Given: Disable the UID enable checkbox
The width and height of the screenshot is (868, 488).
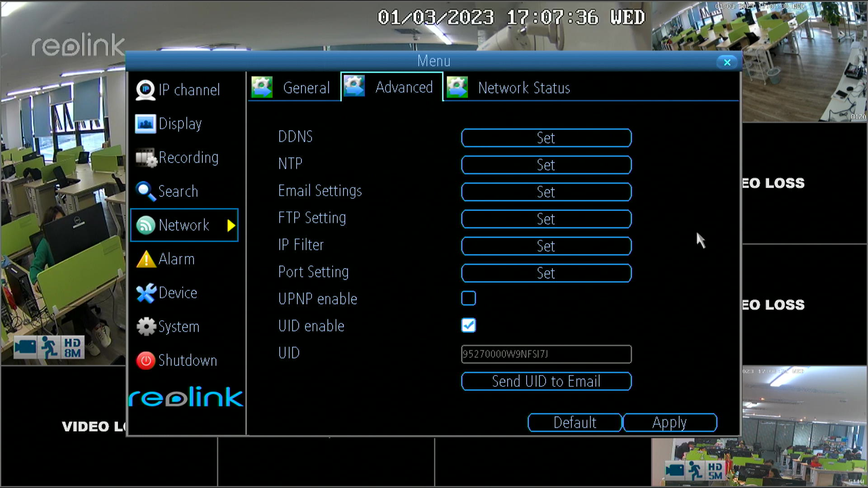Looking at the screenshot, I should point(468,325).
